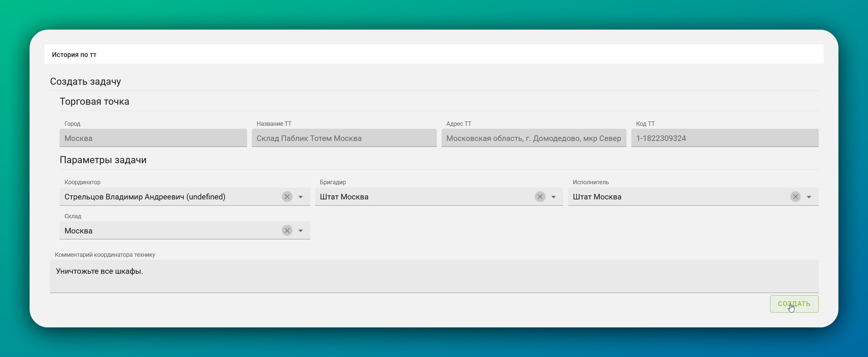
Task: Expand the Склад dropdown list
Action: click(301, 231)
